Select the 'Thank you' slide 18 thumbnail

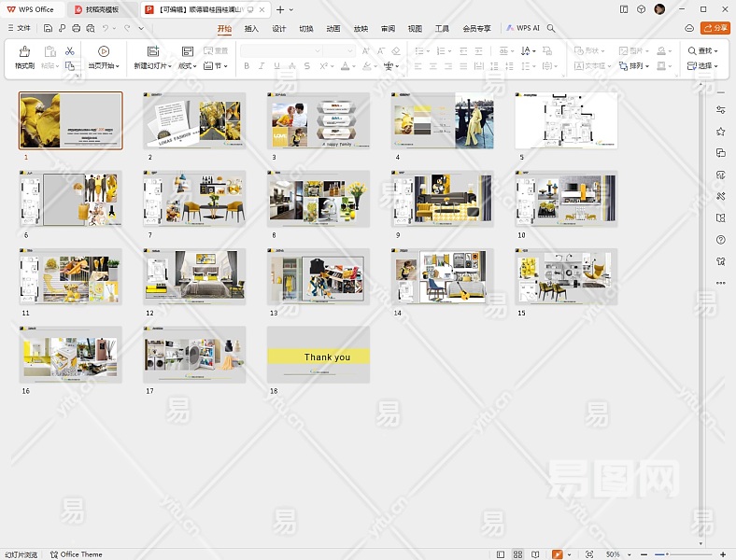point(318,355)
